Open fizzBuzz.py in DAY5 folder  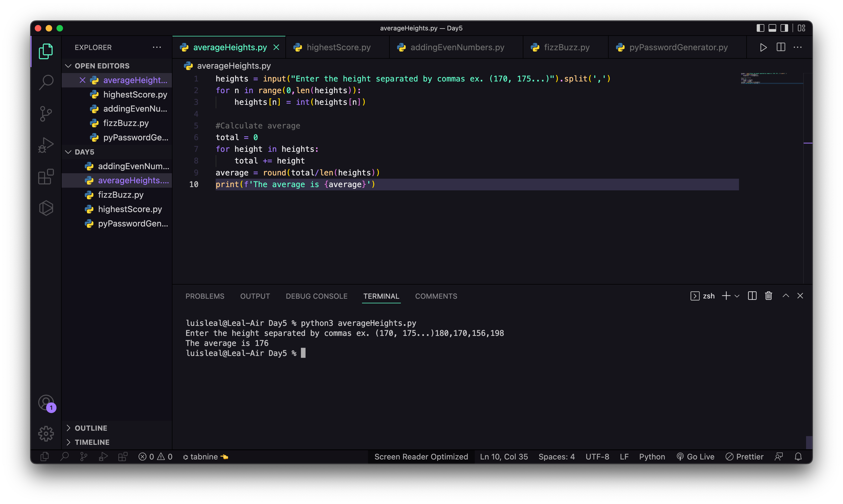117,195
